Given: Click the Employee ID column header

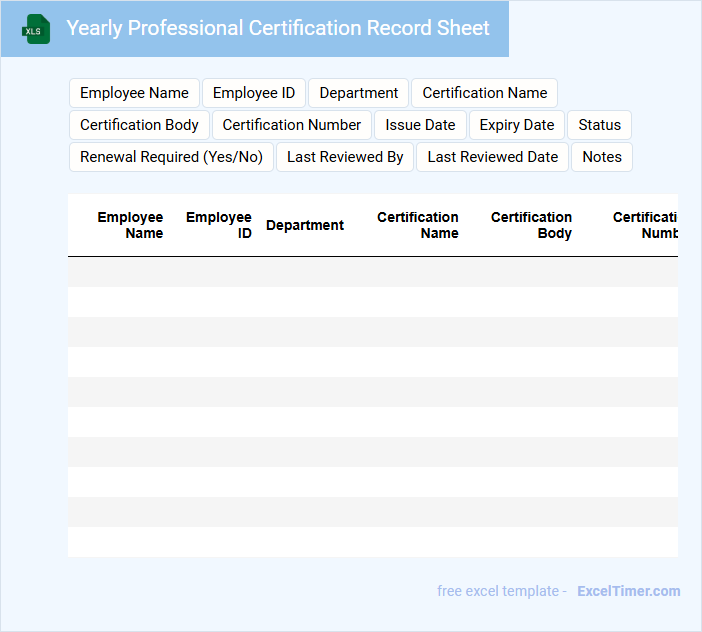Looking at the screenshot, I should coord(219,225).
